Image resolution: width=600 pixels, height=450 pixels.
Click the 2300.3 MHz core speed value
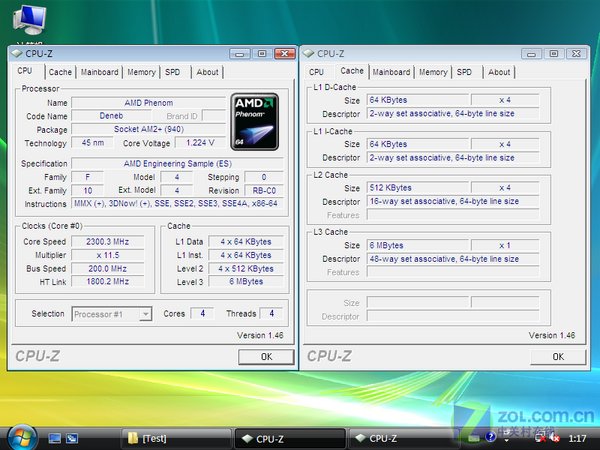click(108, 242)
